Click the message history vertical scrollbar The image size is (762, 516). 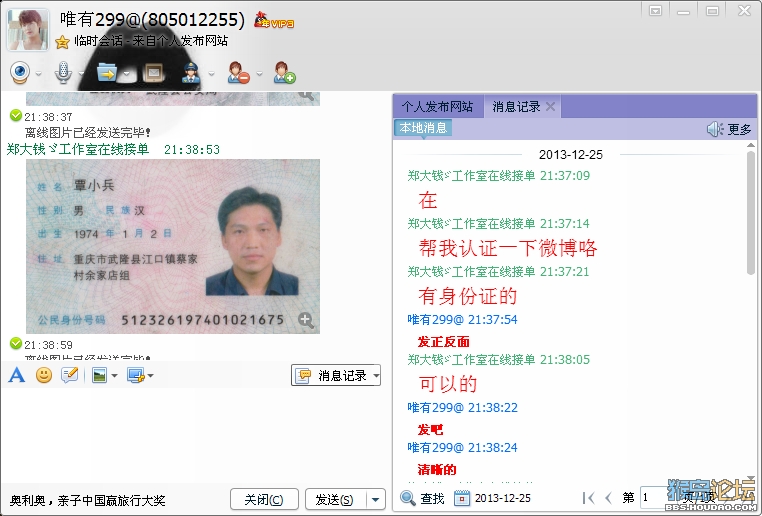coord(751,214)
